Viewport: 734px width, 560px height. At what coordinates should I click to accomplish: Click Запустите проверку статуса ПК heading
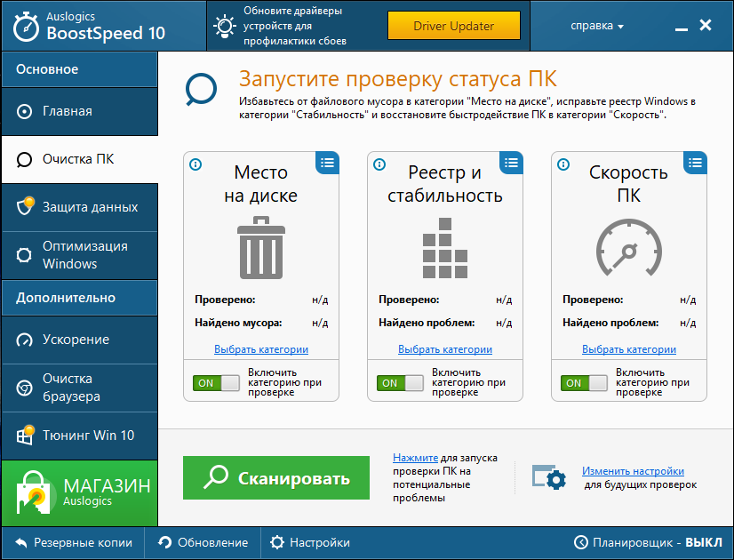coord(398,78)
